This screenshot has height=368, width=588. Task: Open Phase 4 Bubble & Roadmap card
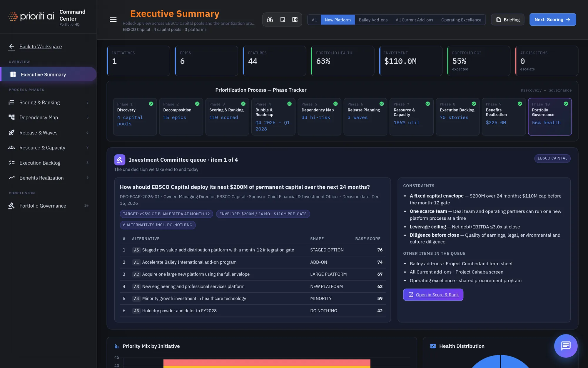(x=273, y=117)
